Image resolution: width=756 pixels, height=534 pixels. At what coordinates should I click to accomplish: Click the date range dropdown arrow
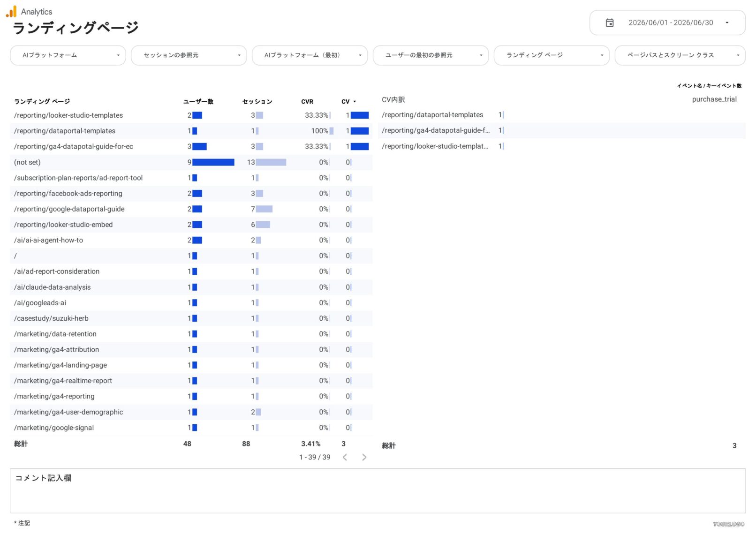(727, 23)
